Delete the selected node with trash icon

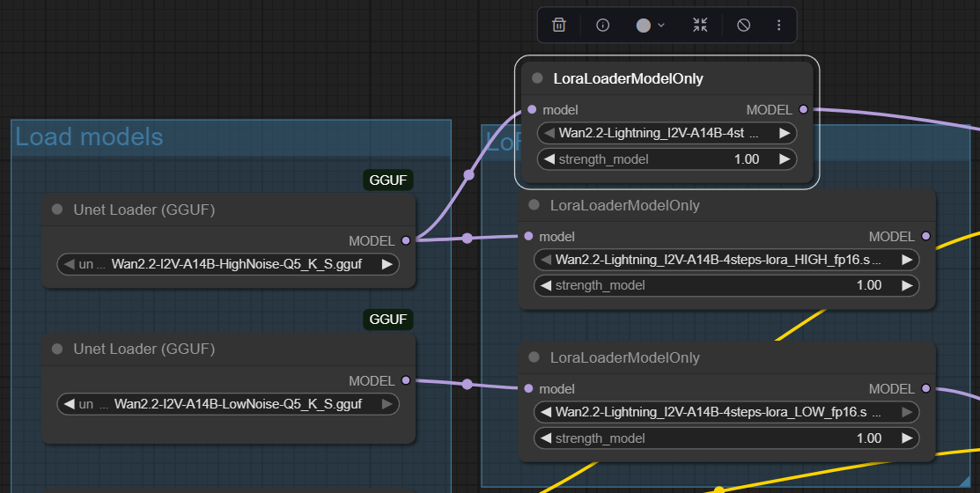click(559, 25)
